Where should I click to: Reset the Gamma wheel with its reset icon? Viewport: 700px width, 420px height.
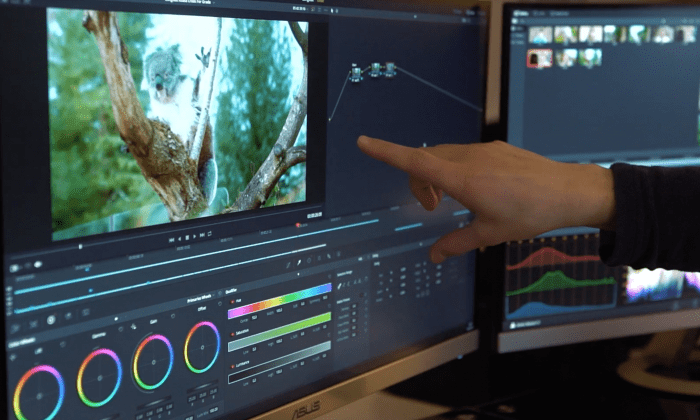pos(121,329)
